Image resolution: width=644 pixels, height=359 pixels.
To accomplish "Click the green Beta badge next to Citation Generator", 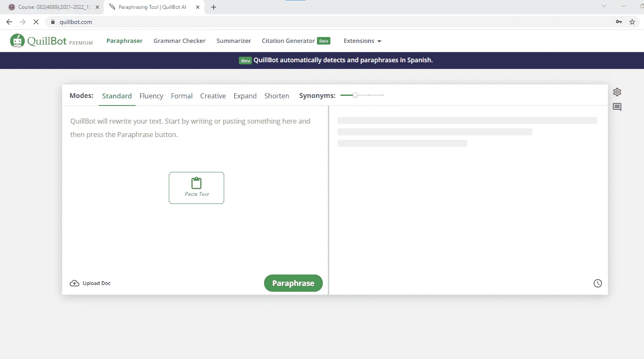I will [x=324, y=41].
